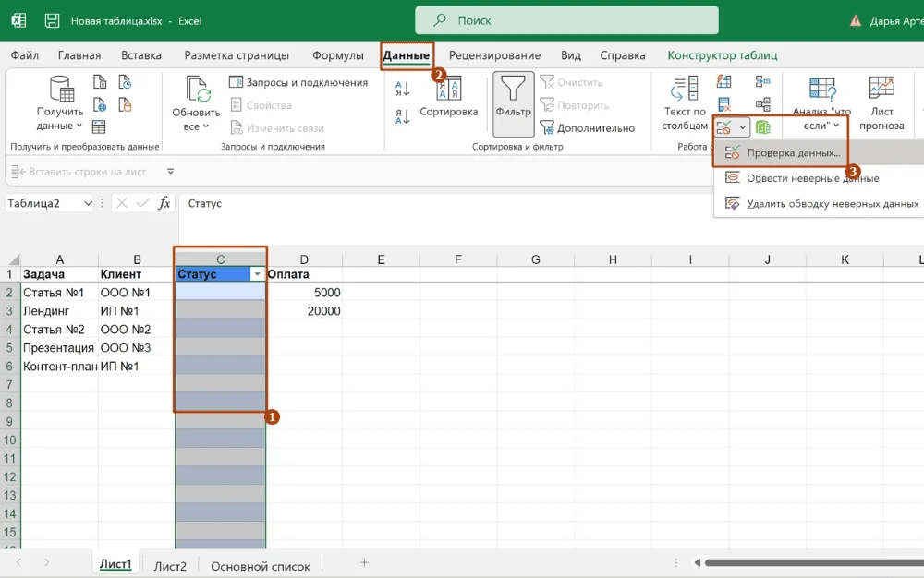
Task: Expand the Обновить все dropdown
Action: 196,126
